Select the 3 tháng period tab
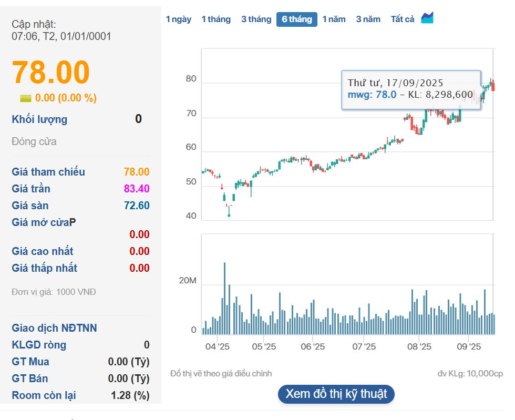Image resolution: width=515 pixels, height=420 pixels. (x=255, y=19)
